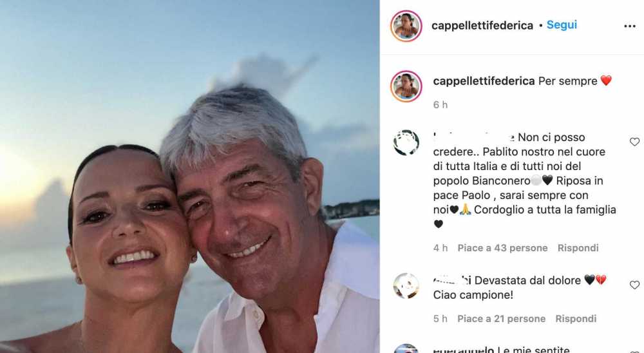Viewport: 644px width, 353px height.
Task: View 'Piace a 43 persone' likes list
Action: point(503,248)
